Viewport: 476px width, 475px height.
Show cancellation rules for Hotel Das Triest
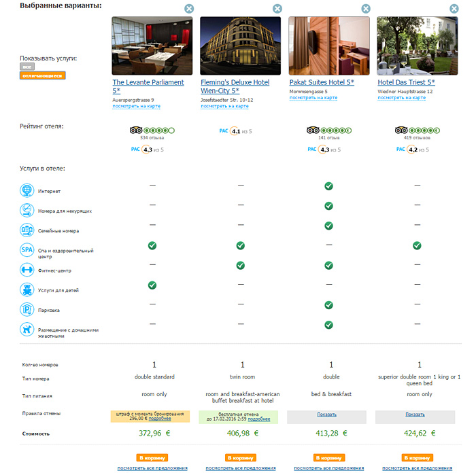click(415, 415)
